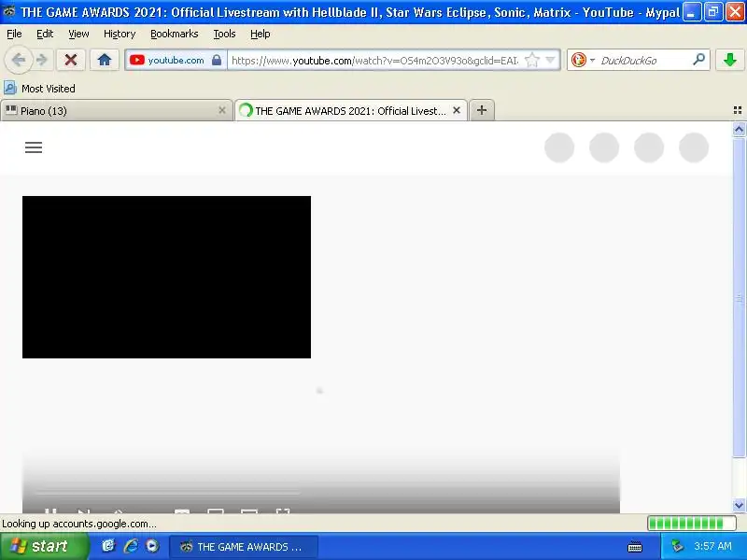Open a new tab with the plus button
747x560 pixels.
tap(482, 110)
